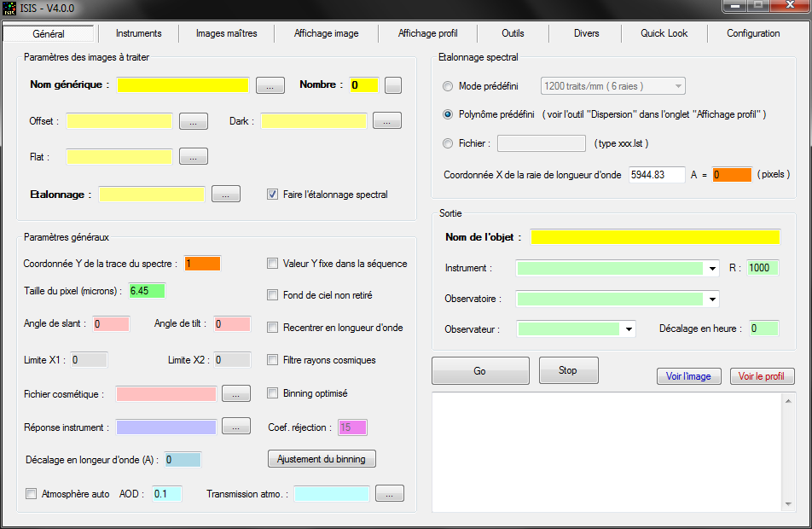Click small button next to Nombre field
812x529 pixels.
tap(392, 85)
